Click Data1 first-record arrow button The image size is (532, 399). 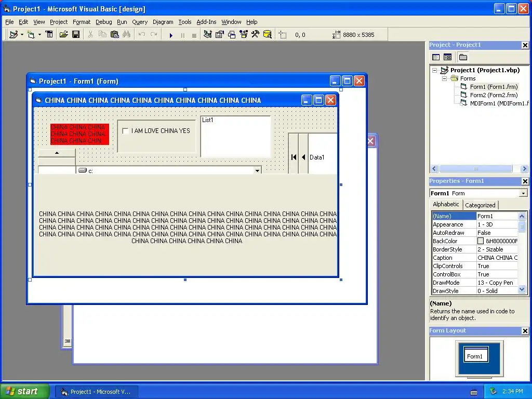click(294, 157)
